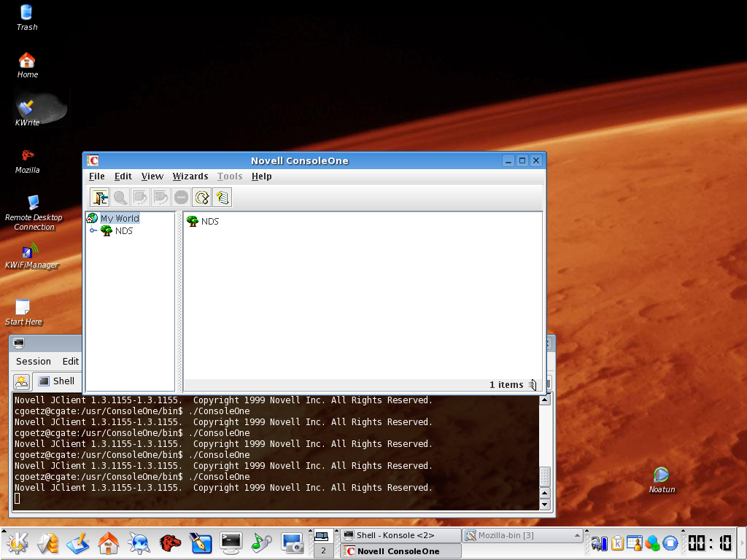The height and width of the screenshot is (560, 747).
Task: Open the Session menu in Konsole
Action: (x=34, y=362)
